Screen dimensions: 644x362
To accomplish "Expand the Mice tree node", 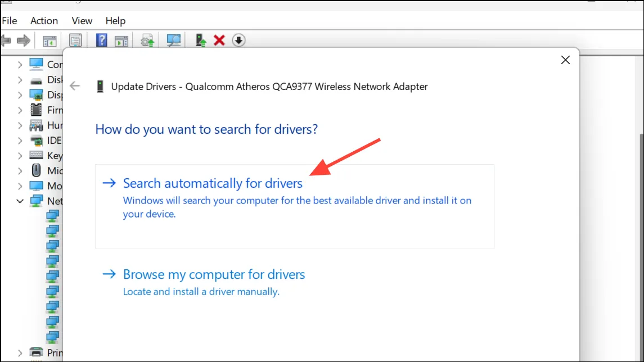I will click(x=20, y=171).
